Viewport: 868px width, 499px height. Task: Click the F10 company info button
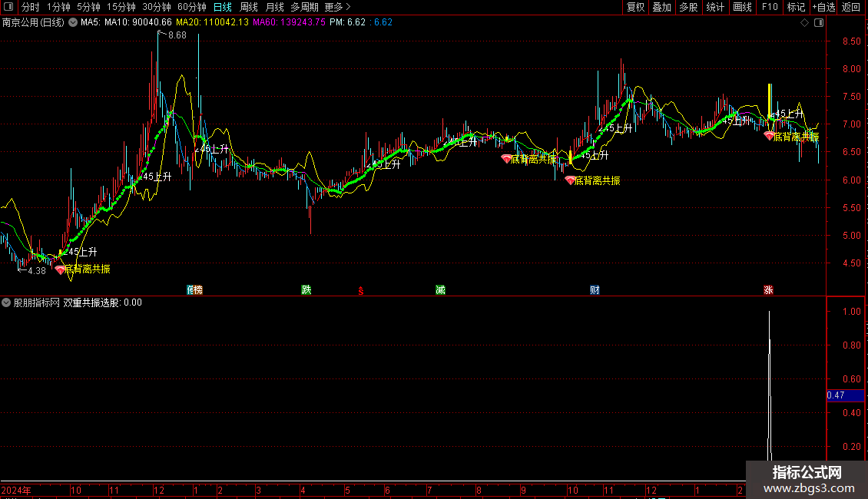click(x=770, y=7)
